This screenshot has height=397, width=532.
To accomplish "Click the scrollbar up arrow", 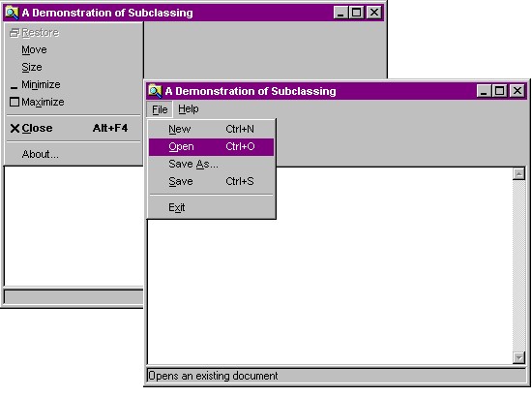I will (x=518, y=174).
